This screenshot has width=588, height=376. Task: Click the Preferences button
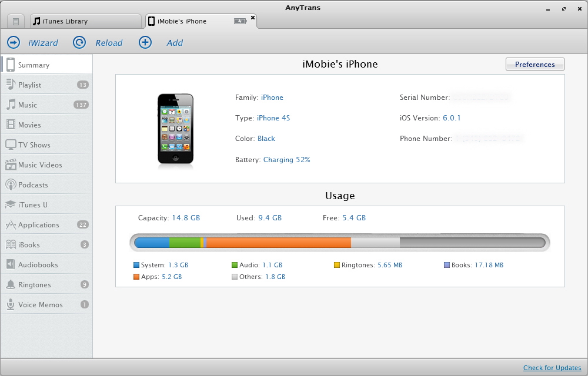coord(534,65)
